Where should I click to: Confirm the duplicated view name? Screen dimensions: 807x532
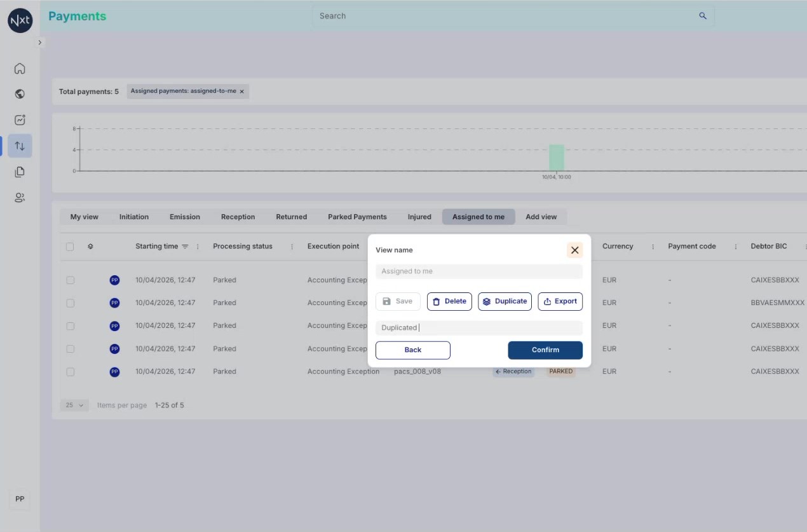click(545, 350)
